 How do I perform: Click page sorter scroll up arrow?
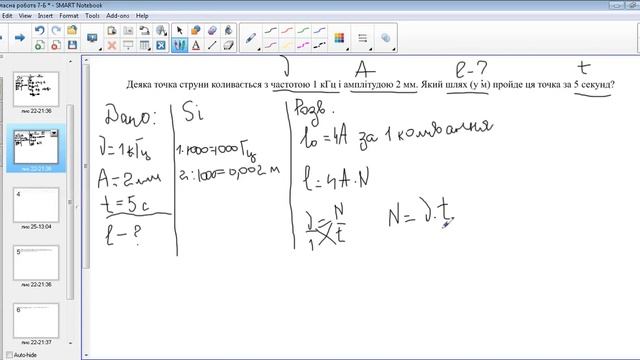coord(70,61)
